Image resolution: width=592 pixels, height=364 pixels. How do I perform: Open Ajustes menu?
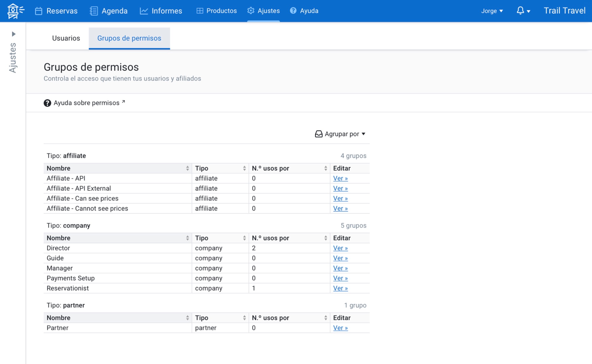264,11
